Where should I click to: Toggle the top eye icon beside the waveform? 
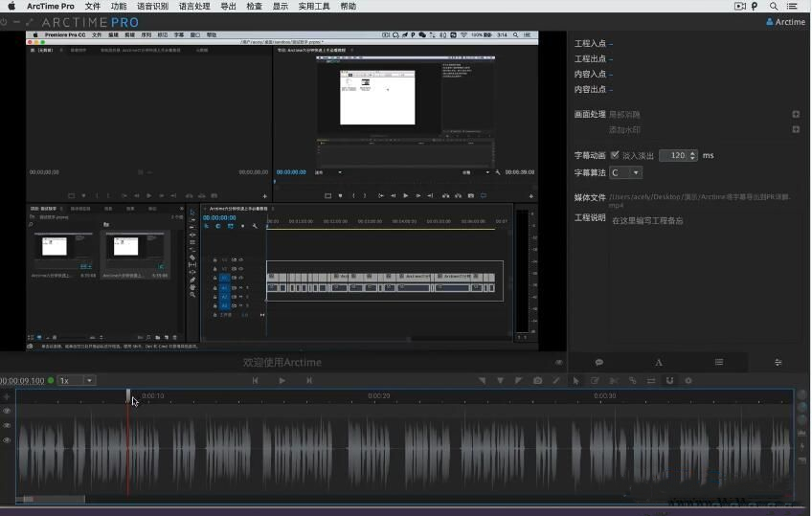(7, 411)
